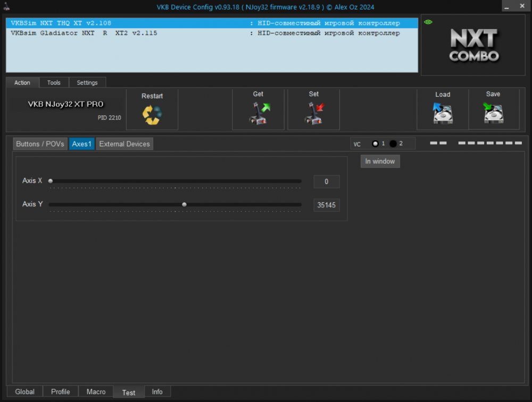The width and height of the screenshot is (532, 402).
Task: Open the Global bottom tab
Action: [25, 392]
